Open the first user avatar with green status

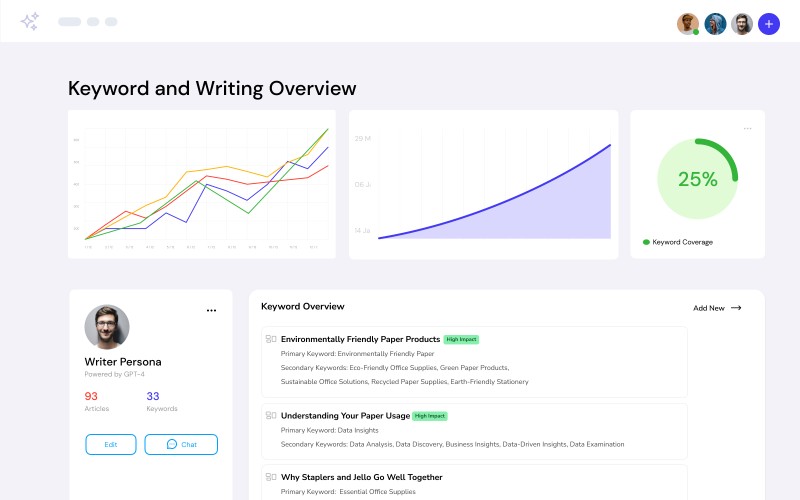[688, 24]
